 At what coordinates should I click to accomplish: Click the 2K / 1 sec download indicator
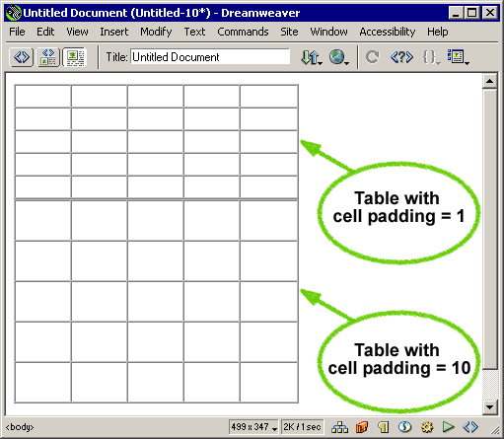pos(303,427)
